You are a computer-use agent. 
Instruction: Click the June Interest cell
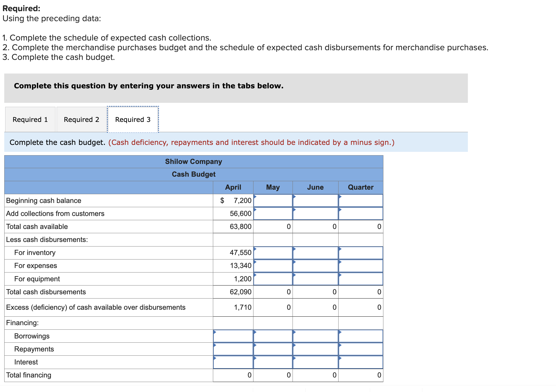click(315, 362)
